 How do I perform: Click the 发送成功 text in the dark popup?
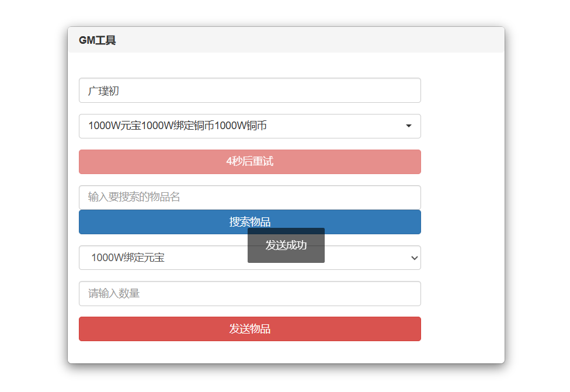pos(286,245)
